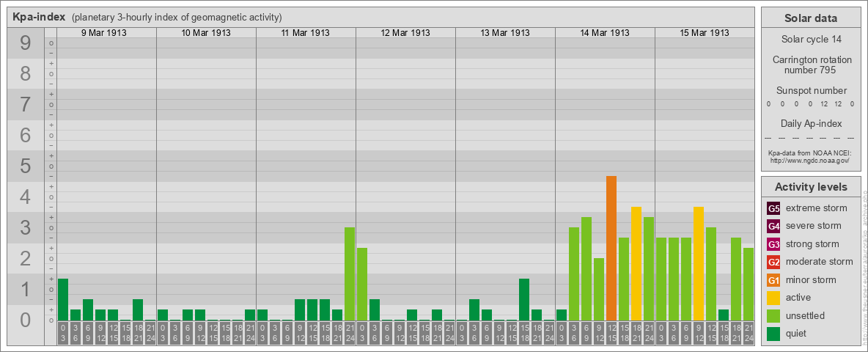This screenshot has height=352, width=868.
Task: Click the Kp scale number 2
Action: 25,258
